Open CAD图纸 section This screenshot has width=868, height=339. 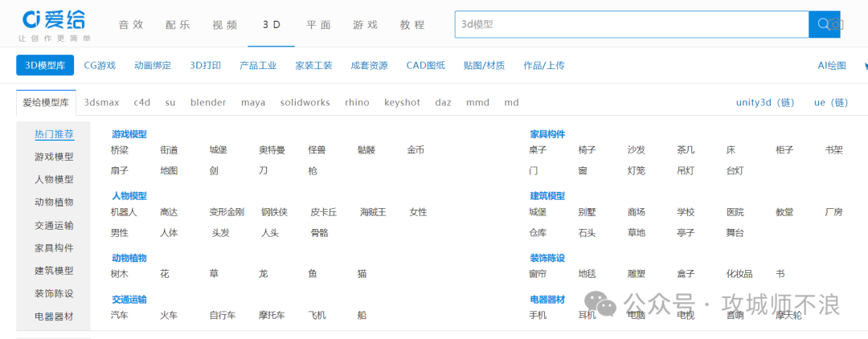[x=426, y=65]
